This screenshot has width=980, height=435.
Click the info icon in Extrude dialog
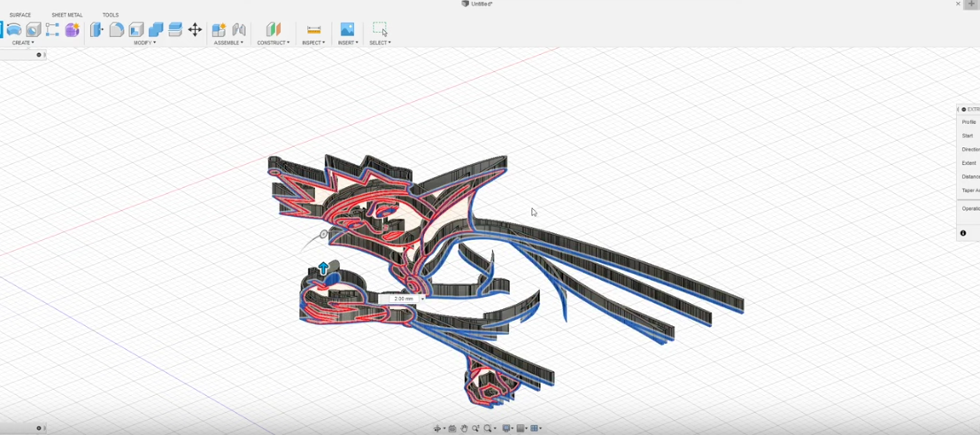coord(963,234)
